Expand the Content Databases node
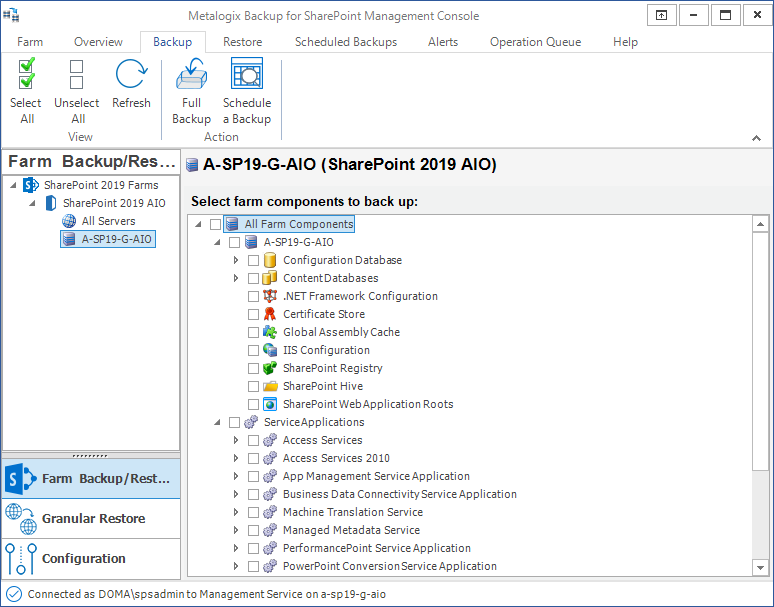The height and width of the screenshot is (607, 774). (x=236, y=278)
